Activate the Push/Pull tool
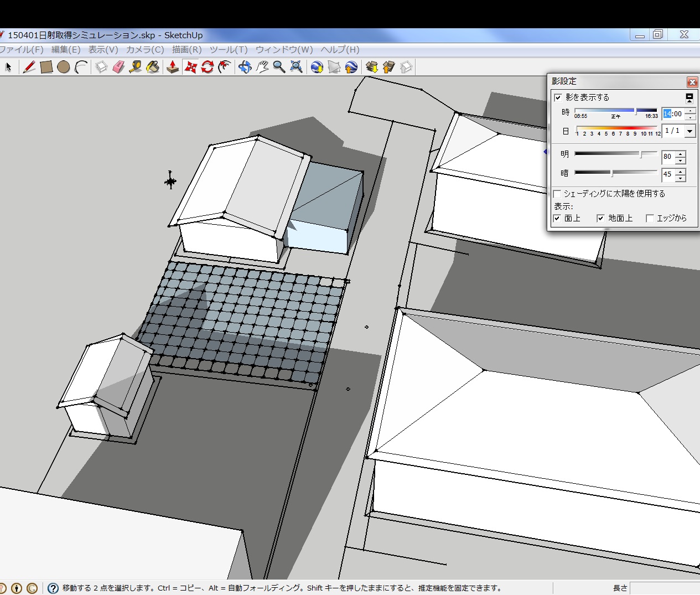 [x=173, y=67]
